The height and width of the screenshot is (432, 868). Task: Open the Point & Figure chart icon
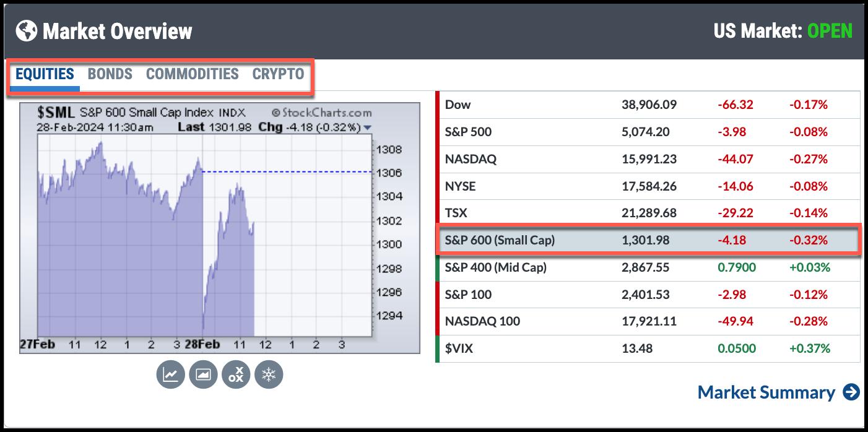(x=236, y=374)
